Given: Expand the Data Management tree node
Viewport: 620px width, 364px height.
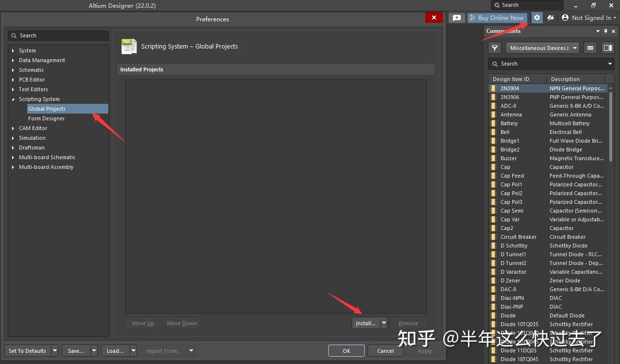Looking at the screenshot, I should pyautogui.click(x=13, y=60).
